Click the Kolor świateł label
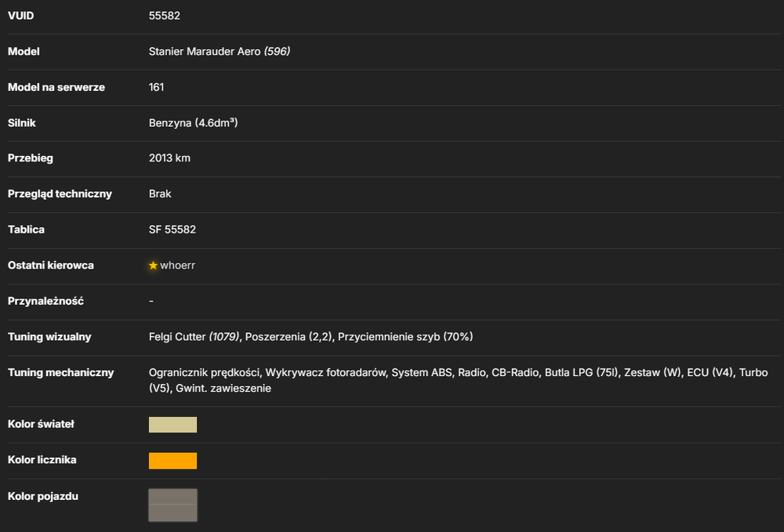Screen dimensions: 784x532 click(41, 424)
